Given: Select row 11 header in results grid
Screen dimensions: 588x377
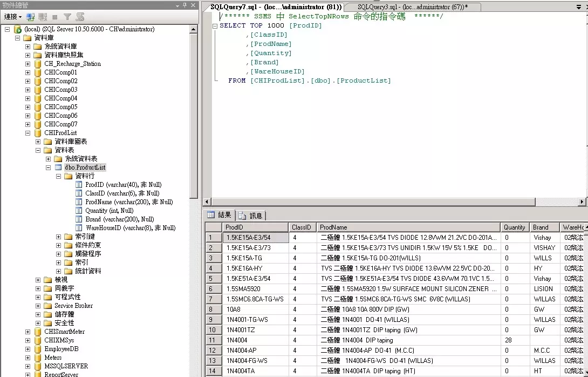Looking at the screenshot, I should click(214, 340).
